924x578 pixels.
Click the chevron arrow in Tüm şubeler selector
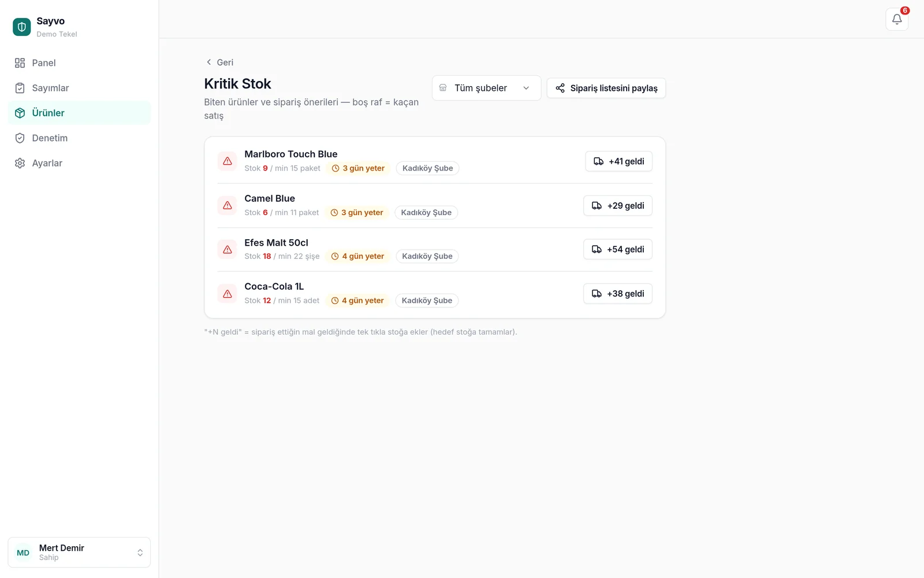pyautogui.click(x=526, y=88)
